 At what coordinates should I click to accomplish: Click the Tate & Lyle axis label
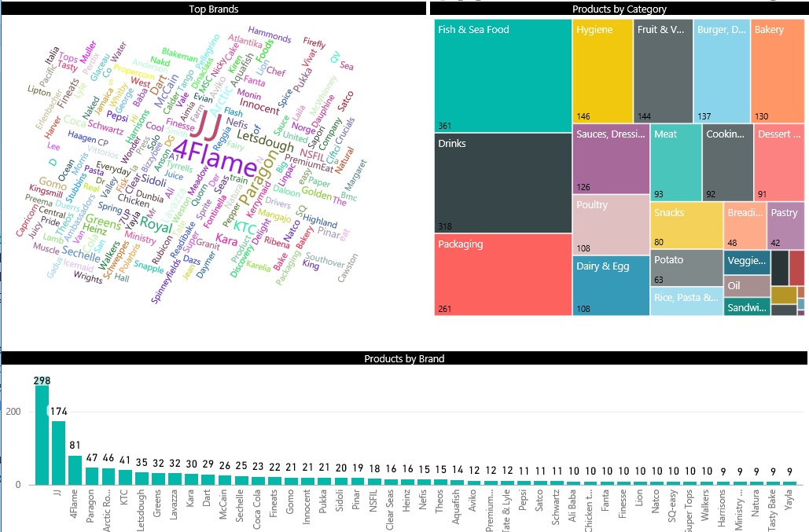point(506,510)
